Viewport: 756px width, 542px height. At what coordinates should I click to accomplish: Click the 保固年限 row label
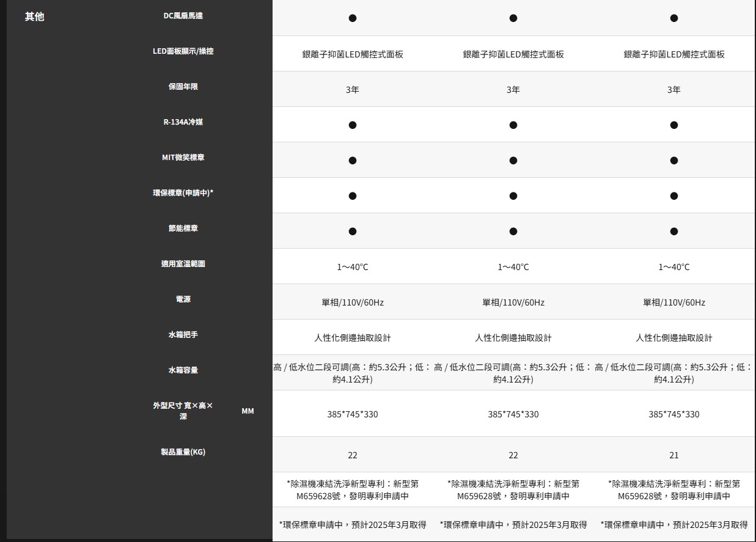pyautogui.click(x=183, y=87)
